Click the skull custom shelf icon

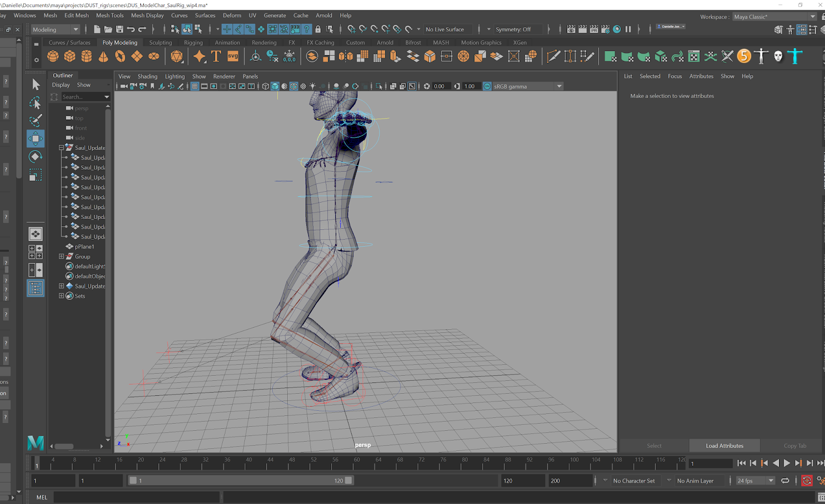[x=778, y=56]
